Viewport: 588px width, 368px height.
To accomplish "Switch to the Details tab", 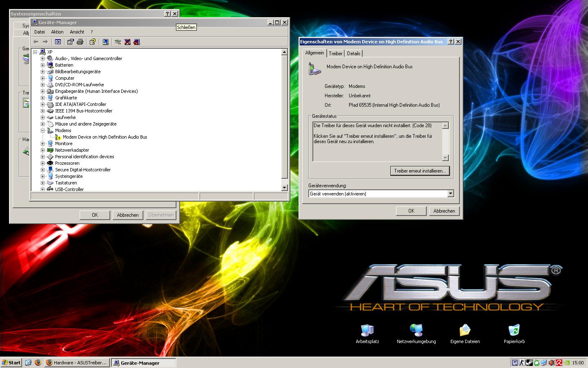I will click(354, 54).
